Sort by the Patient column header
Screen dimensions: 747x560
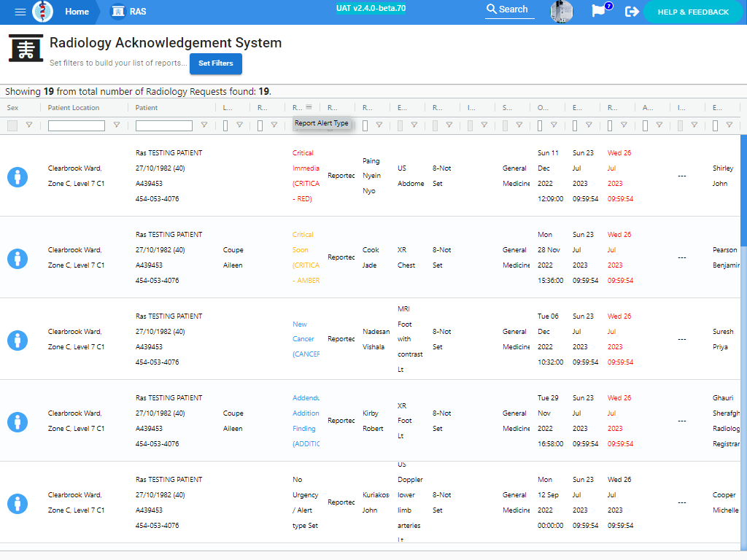coord(146,108)
